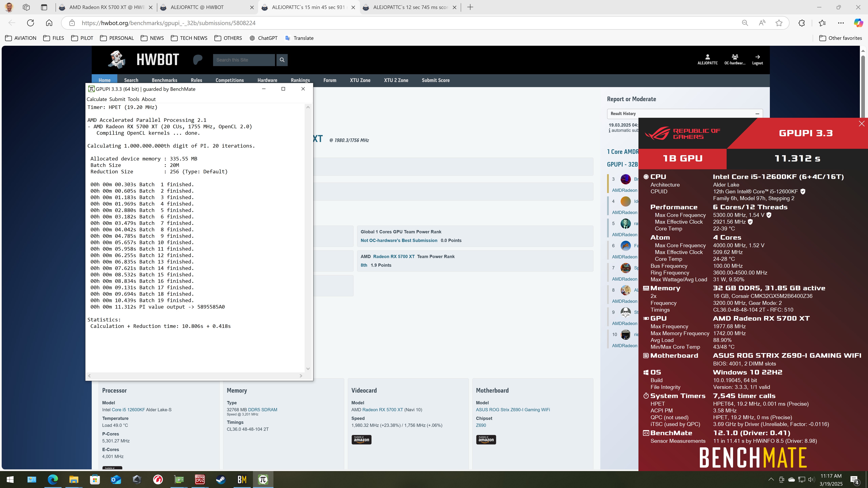This screenshot has height=488, width=868.
Task: Open the Copilot sidebar icon
Action: [858, 23]
